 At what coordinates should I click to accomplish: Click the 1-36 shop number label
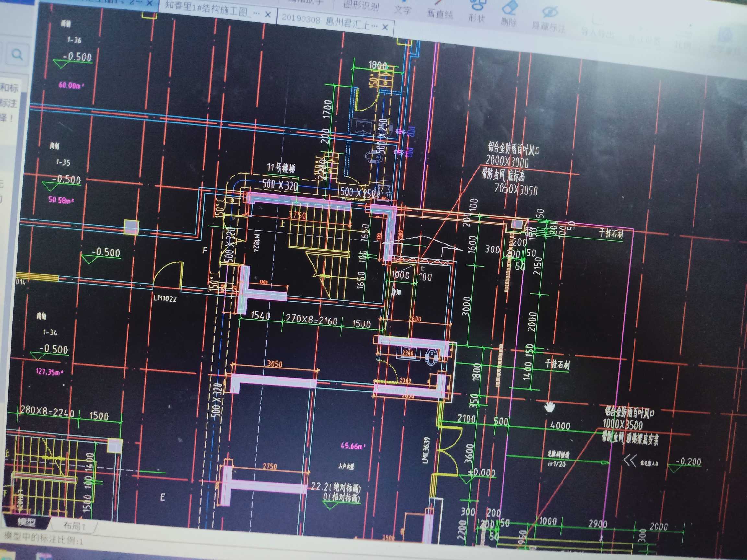74,40
